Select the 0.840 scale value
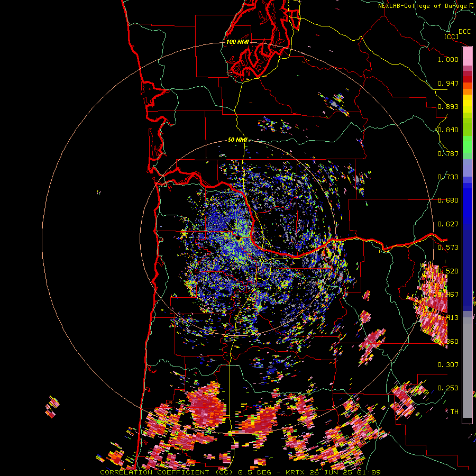The width and height of the screenshot is (476, 476). pos(448,130)
